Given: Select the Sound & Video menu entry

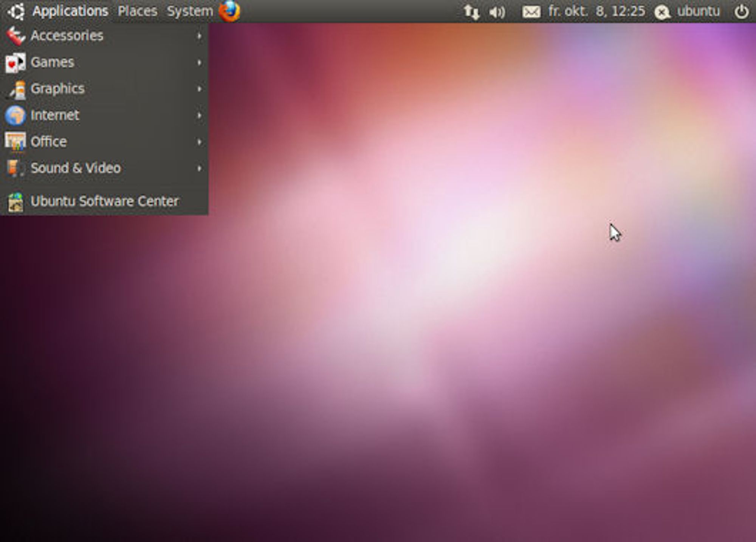Looking at the screenshot, I should (104, 168).
